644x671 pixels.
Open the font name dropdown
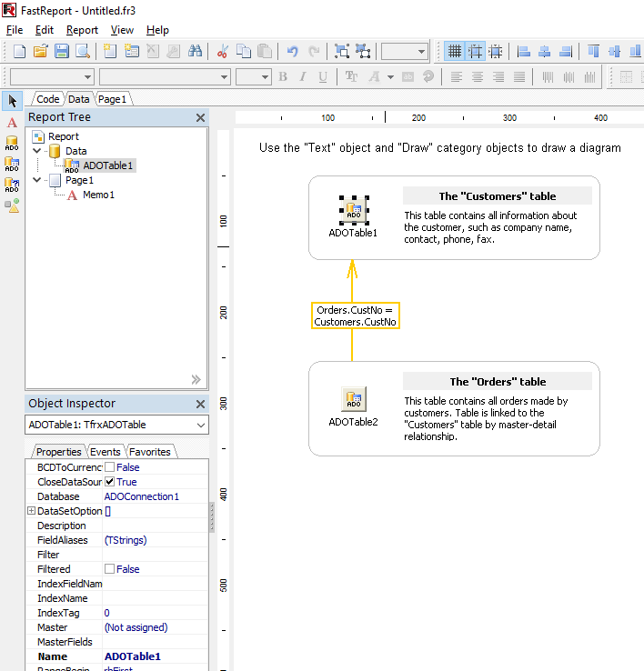coord(224,77)
